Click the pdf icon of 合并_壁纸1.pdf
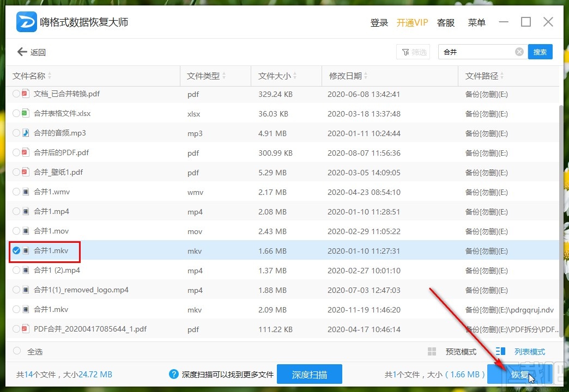Screen dimensions: 569x392 tap(25, 172)
